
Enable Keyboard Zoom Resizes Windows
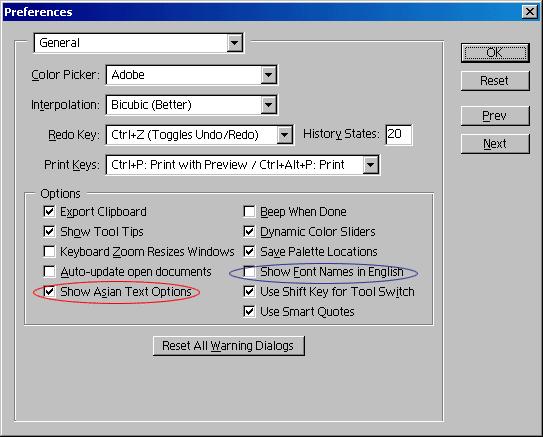coord(49,252)
